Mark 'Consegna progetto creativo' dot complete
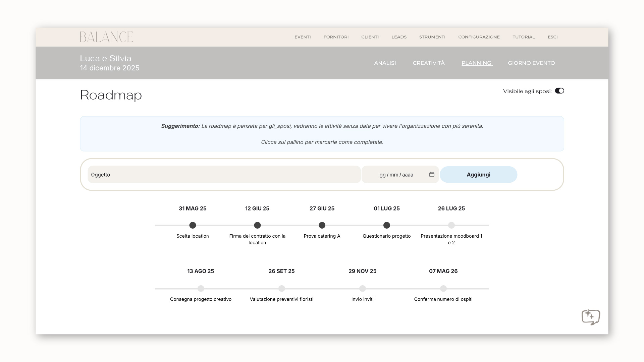644x362 pixels. (x=201, y=288)
